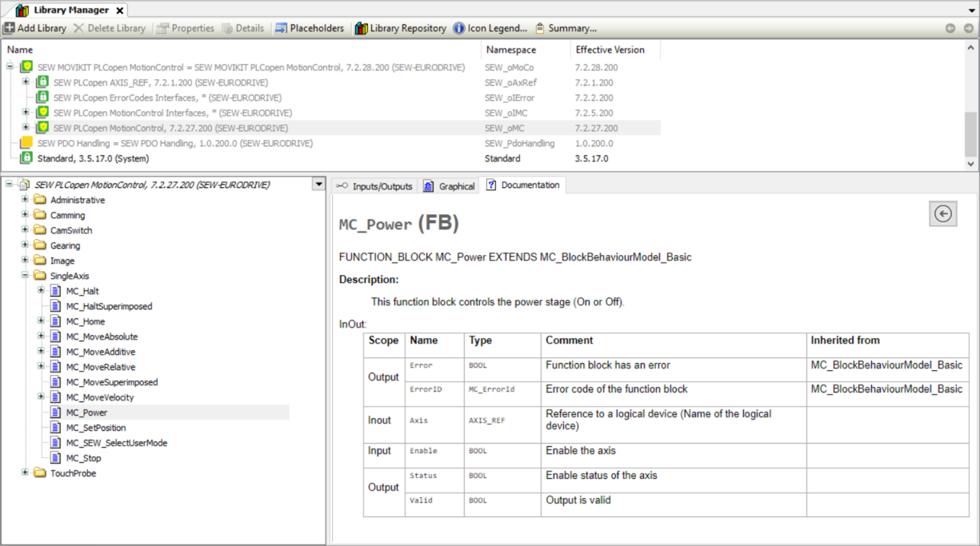Expand the TouchProbe folder
This screenshot has height=546, width=980.
point(26,473)
